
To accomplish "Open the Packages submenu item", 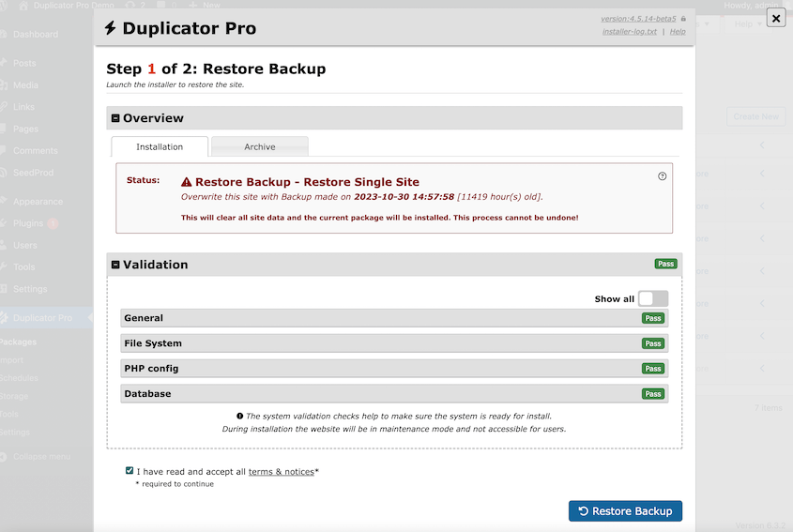I will (18, 342).
